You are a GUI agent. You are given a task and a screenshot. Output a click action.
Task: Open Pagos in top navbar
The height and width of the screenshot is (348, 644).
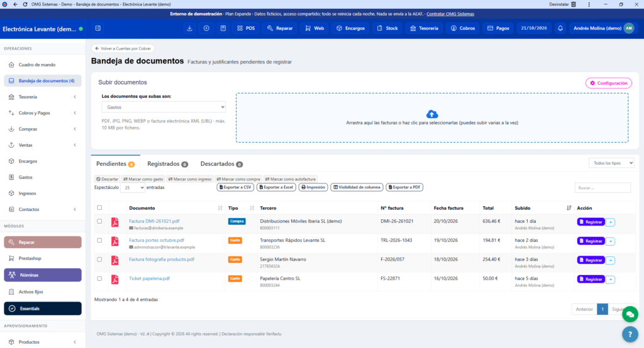click(498, 28)
